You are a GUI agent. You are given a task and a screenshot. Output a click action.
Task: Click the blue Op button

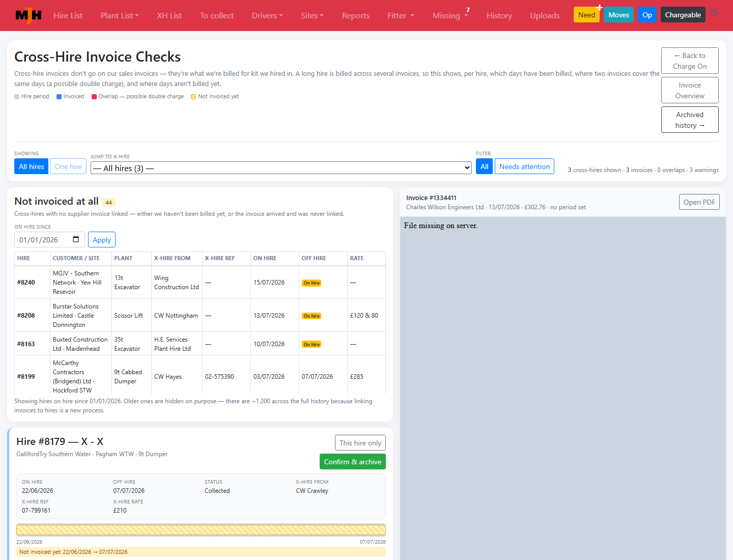(x=647, y=15)
